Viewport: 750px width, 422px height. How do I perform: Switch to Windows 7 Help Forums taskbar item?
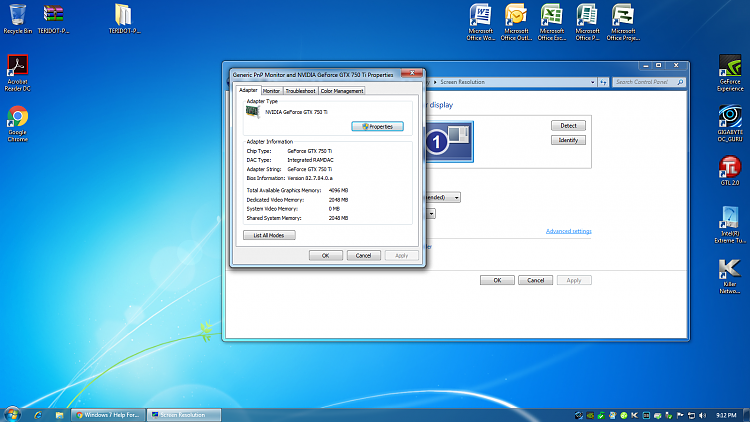pyautogui.click(x=108, y=415)
